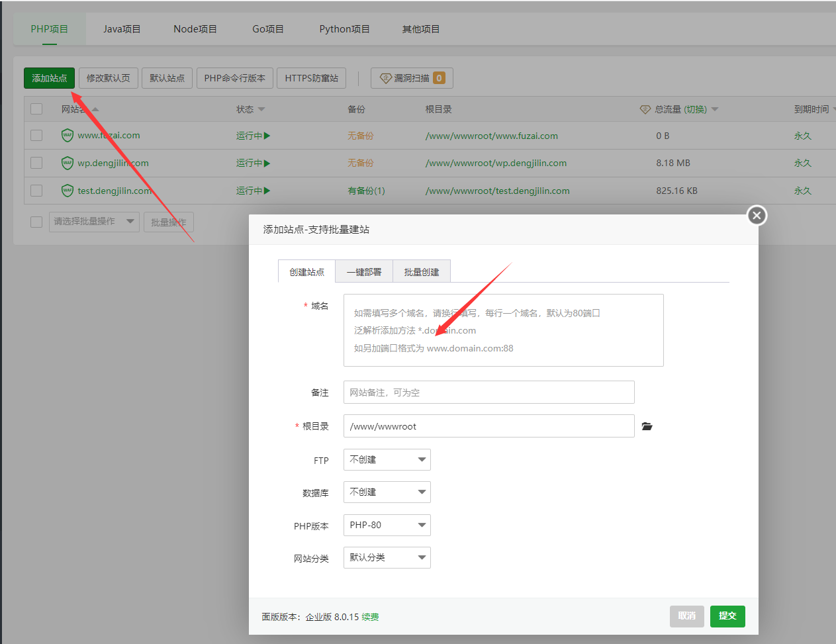Click the WAF shield icon for www.fuzai.com
The height and width of the screenshot is (644, 836).
pos(68,135)
